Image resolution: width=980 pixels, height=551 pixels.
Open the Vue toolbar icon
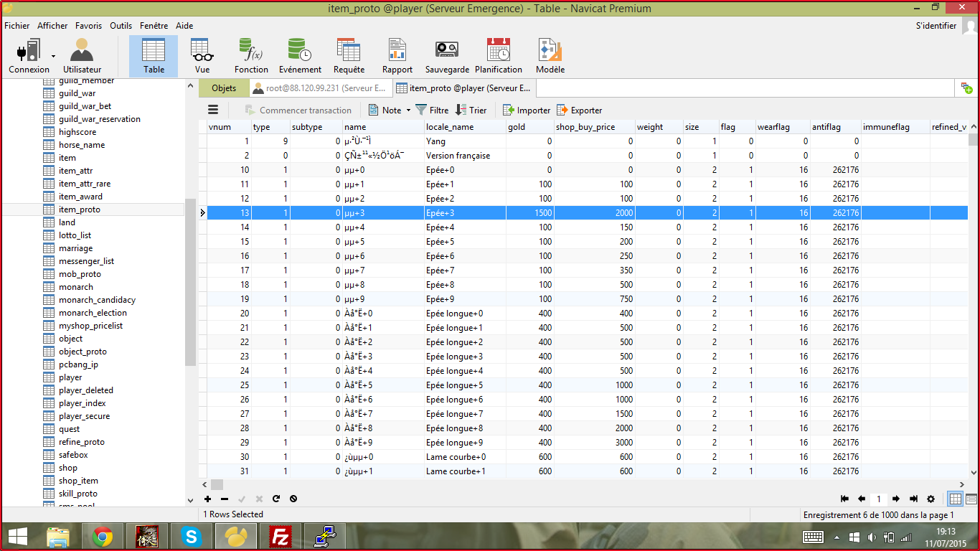pyautogui.click(x=202, y=57)
